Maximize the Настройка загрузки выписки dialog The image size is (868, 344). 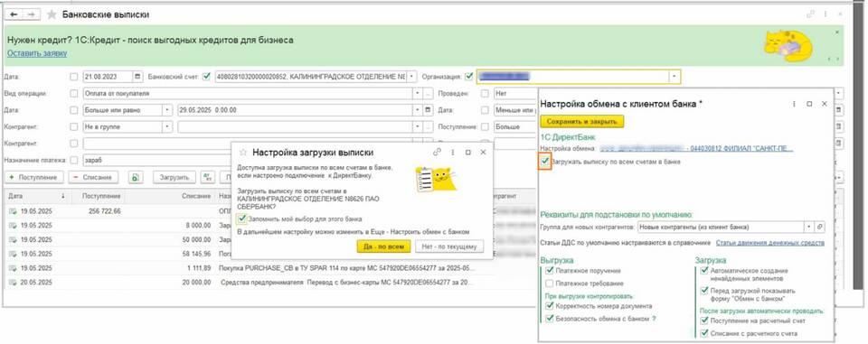click(x=468, y=152)
